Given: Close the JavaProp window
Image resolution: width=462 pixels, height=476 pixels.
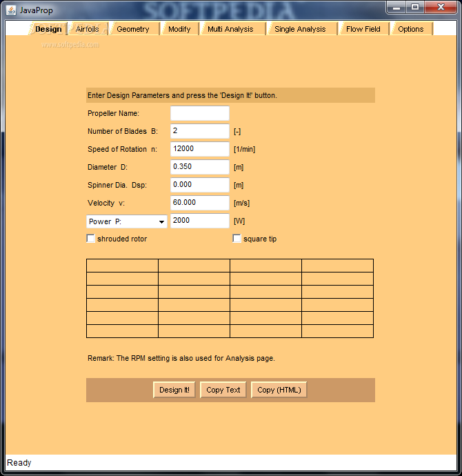Looking at the screenshot, I should tap(441, 8).
